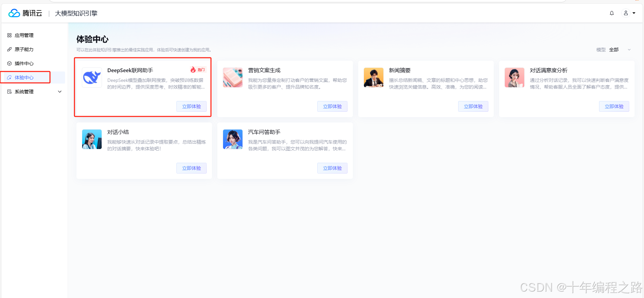Click the 新闻摘要 card description text
Viewport: 644px width, 298px height.
click(438, 84)
